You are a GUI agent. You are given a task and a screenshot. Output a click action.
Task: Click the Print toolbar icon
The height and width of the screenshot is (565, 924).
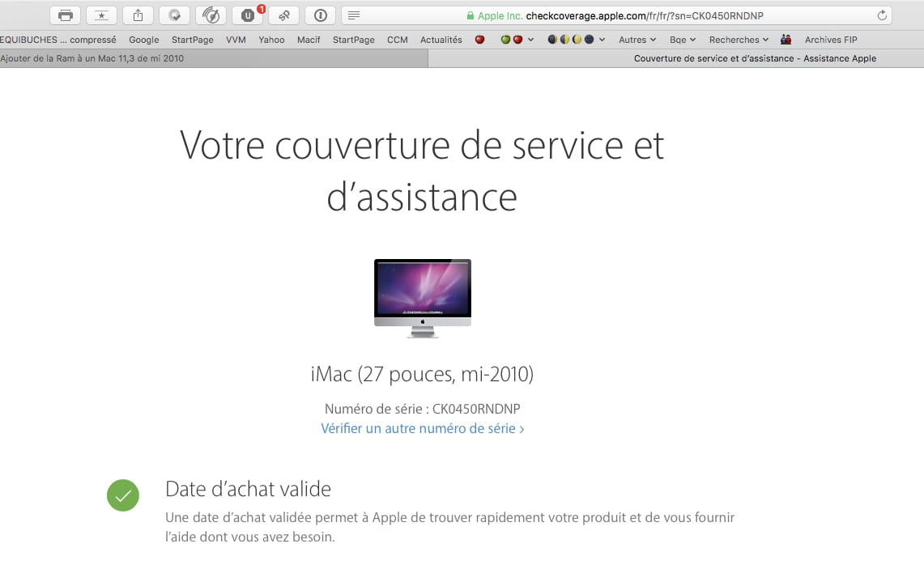coord(66,15)
